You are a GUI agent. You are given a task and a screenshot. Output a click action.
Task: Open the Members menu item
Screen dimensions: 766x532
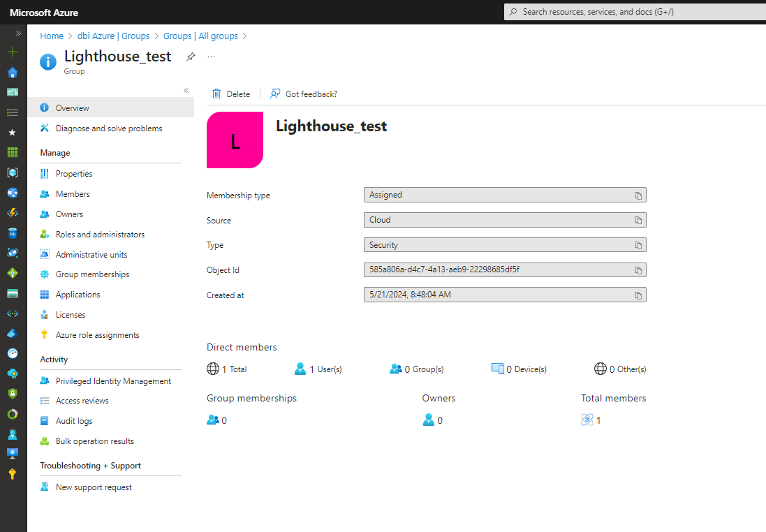(x=73, y=194)
